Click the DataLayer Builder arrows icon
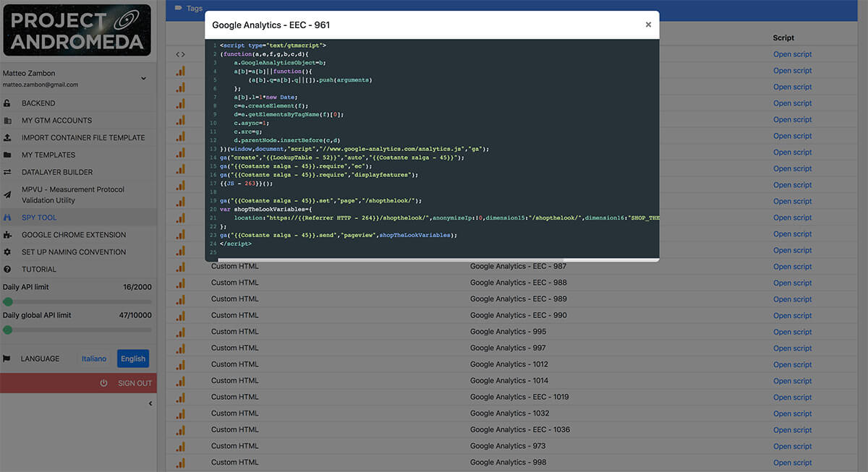 click(7, 173)
